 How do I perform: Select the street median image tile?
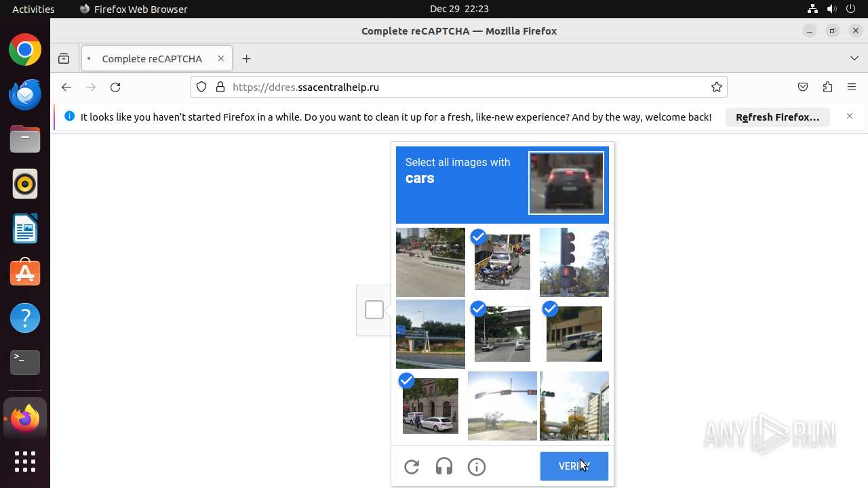(431, 262)
